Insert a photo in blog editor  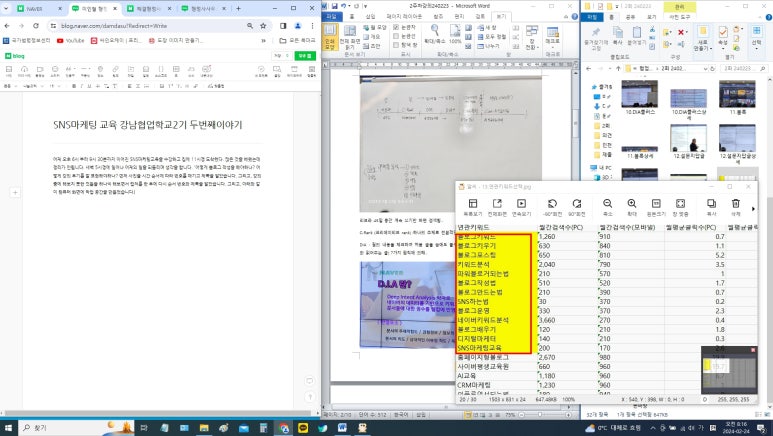click(x=8, y=71)
